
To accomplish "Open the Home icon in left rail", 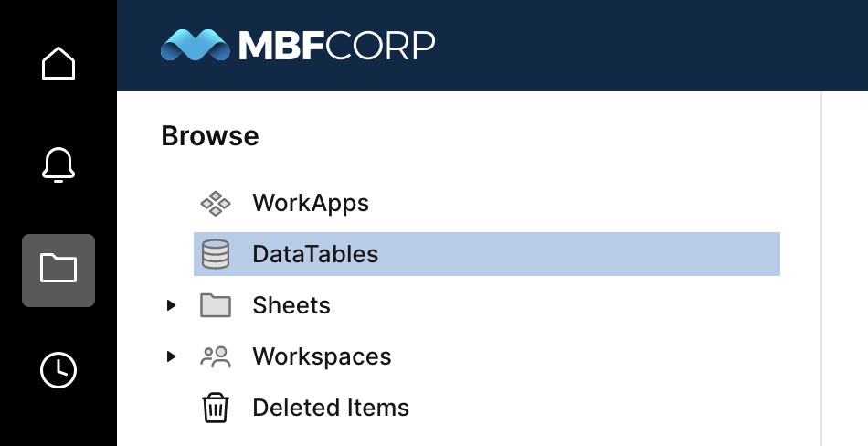I will (x=58, y=63).
